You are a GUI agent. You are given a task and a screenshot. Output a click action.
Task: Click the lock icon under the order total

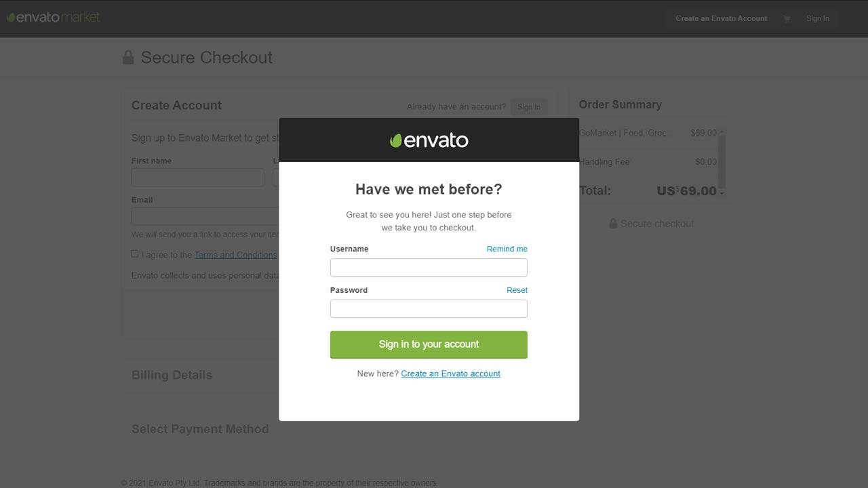[x=613, y=224]
